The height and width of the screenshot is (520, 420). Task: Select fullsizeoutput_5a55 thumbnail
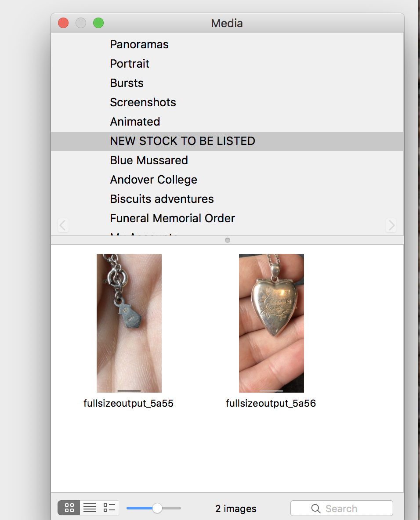pyautogui.click(x=129, y=323)
